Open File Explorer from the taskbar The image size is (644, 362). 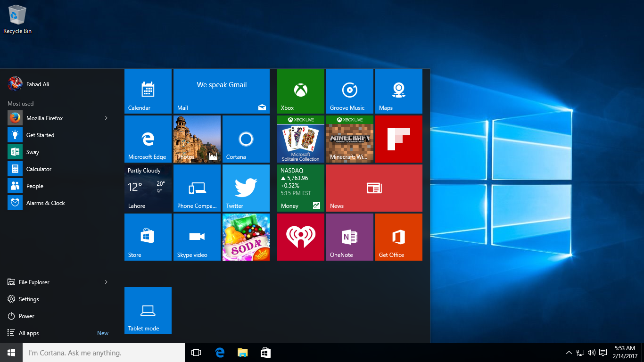coord(242,353)
